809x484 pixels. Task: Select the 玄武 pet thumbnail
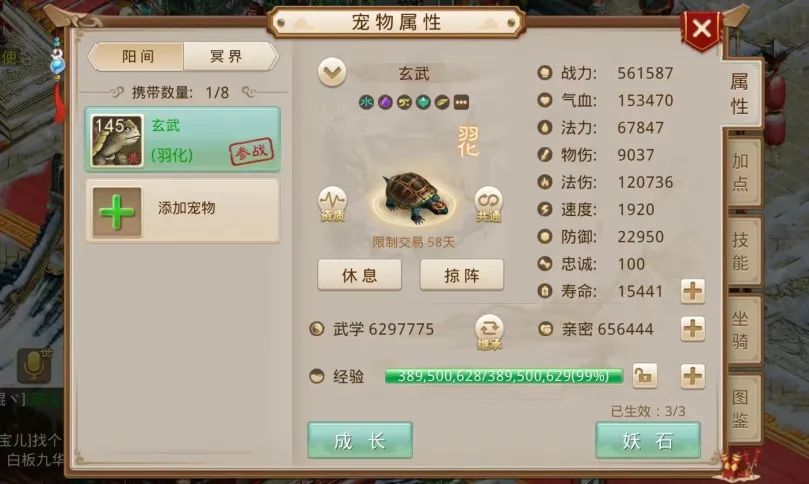pos(117,140)
